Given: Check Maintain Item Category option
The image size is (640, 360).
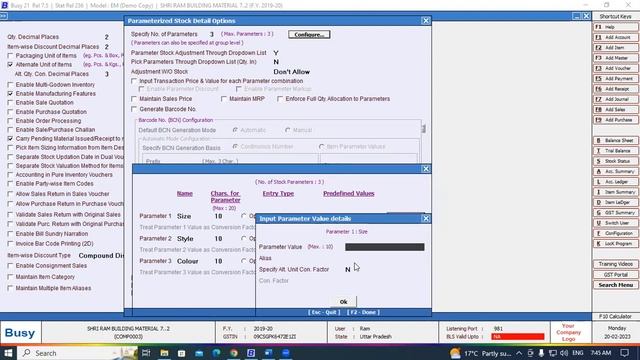Looking at the screenshot, I should click(10, 277).
